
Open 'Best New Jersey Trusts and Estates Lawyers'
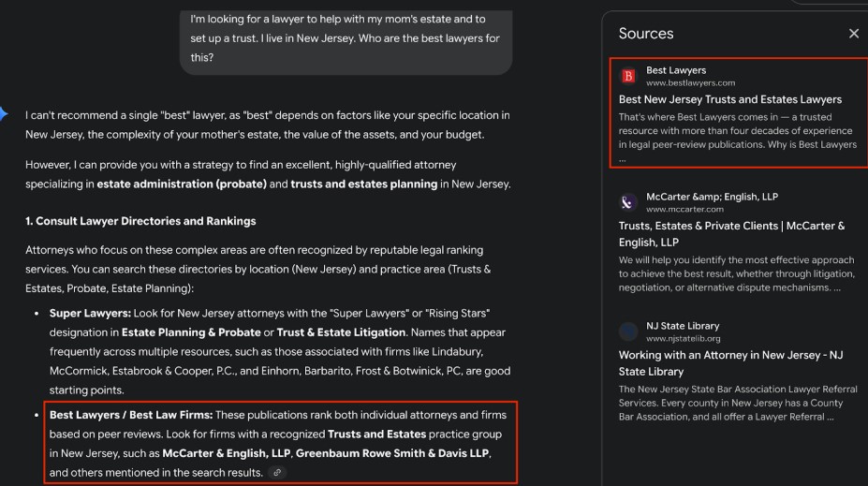(729, 99)
